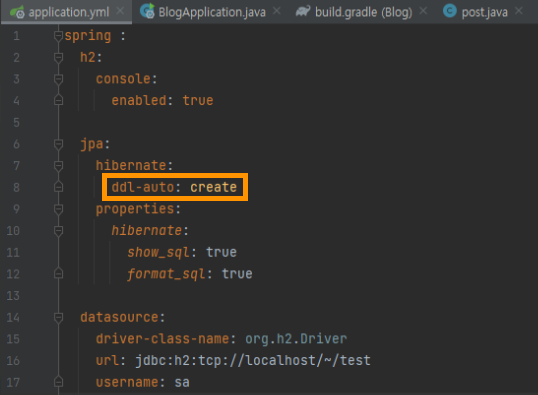
Task: Close the application.yml tab
Action: coord(120,11)
